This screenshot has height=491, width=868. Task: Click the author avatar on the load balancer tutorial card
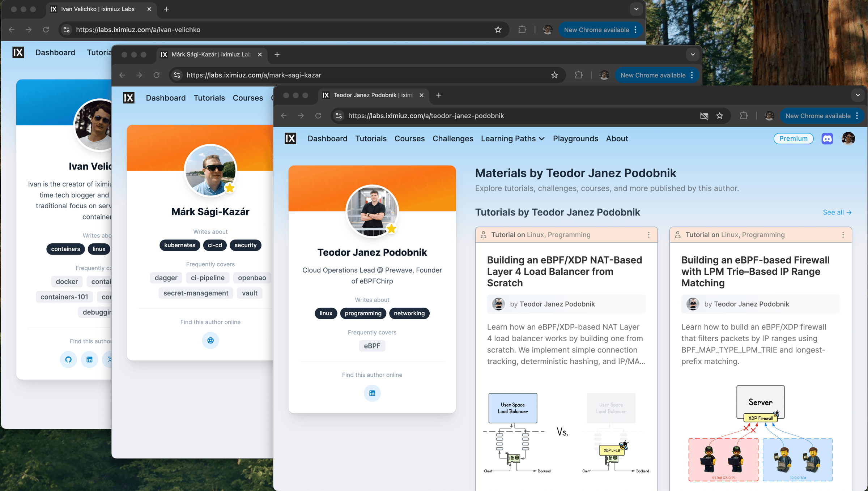(499, 304)
